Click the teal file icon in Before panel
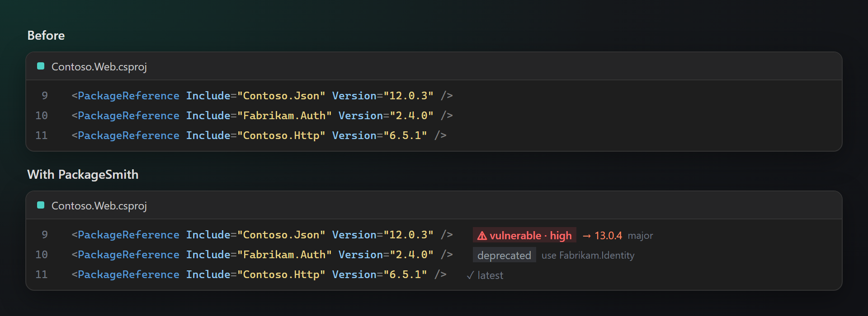 (41, 66)
